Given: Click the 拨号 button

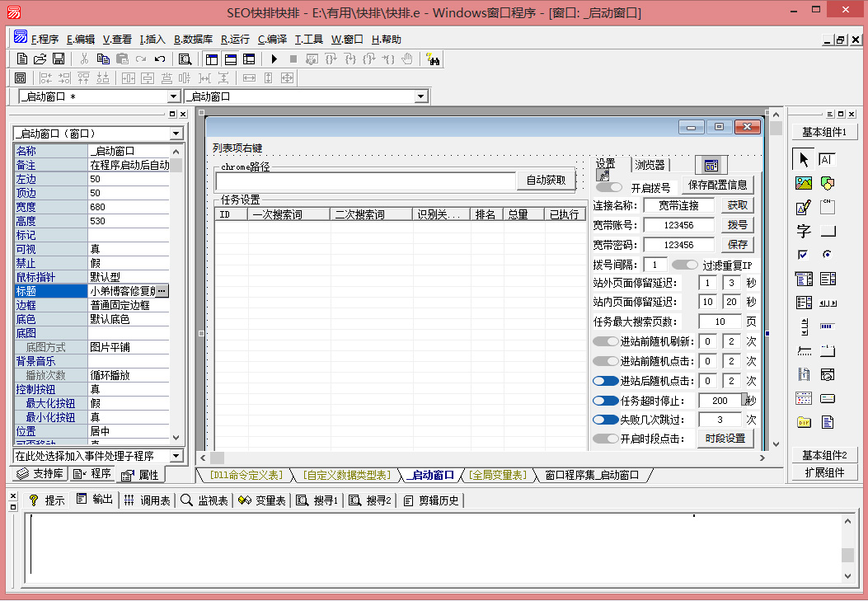Looking at the screenshot, I should coord(738,225).
